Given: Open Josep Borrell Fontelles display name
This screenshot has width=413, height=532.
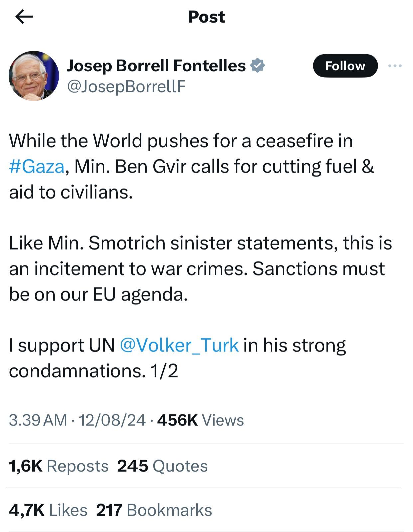Looking at the screenshot, I should pos(156,65).
